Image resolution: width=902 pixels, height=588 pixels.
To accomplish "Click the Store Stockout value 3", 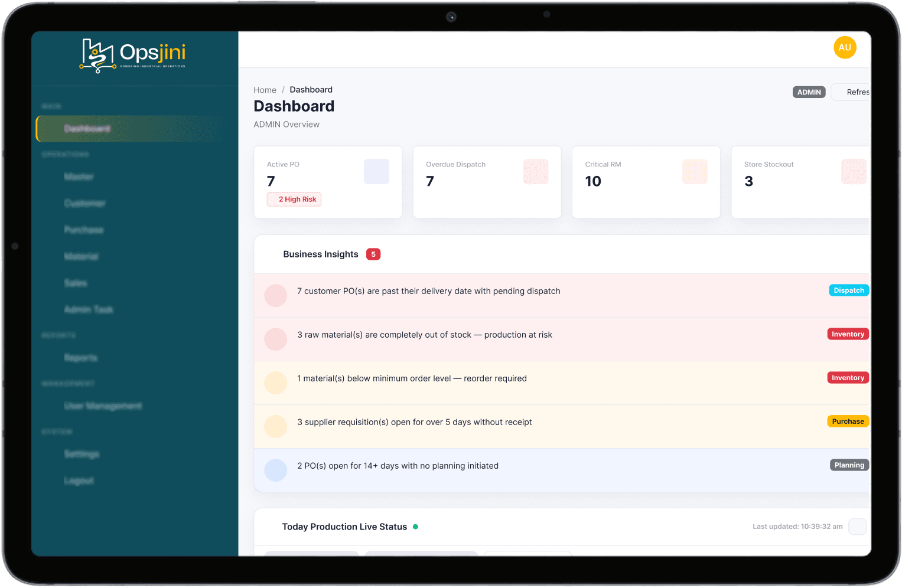I will pyautogui.click(x=748, y=182).
